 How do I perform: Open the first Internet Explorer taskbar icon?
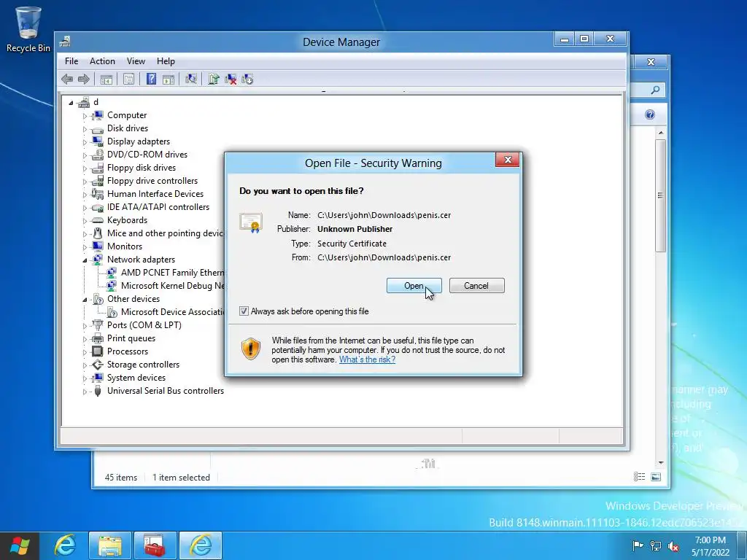point(65,545)
